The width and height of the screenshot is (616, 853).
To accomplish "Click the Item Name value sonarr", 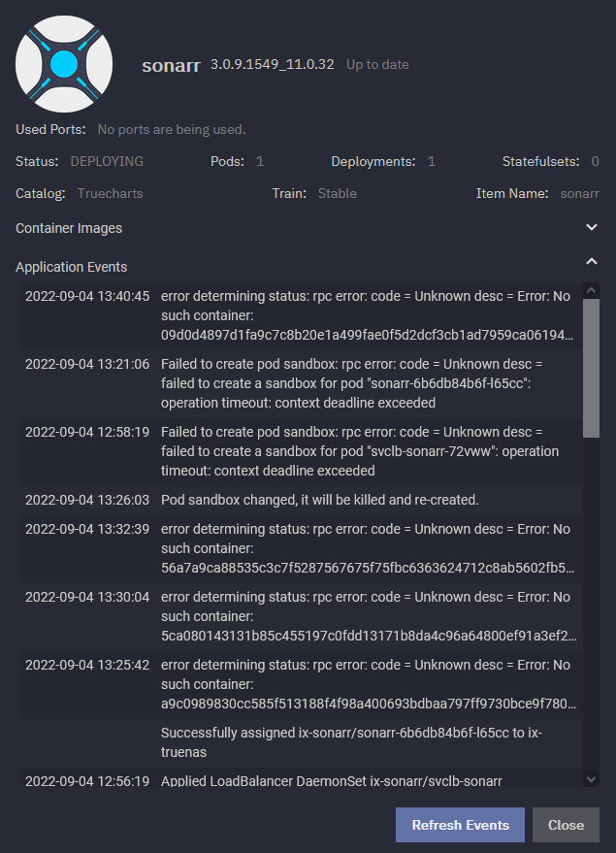I will tap(579, 194).
